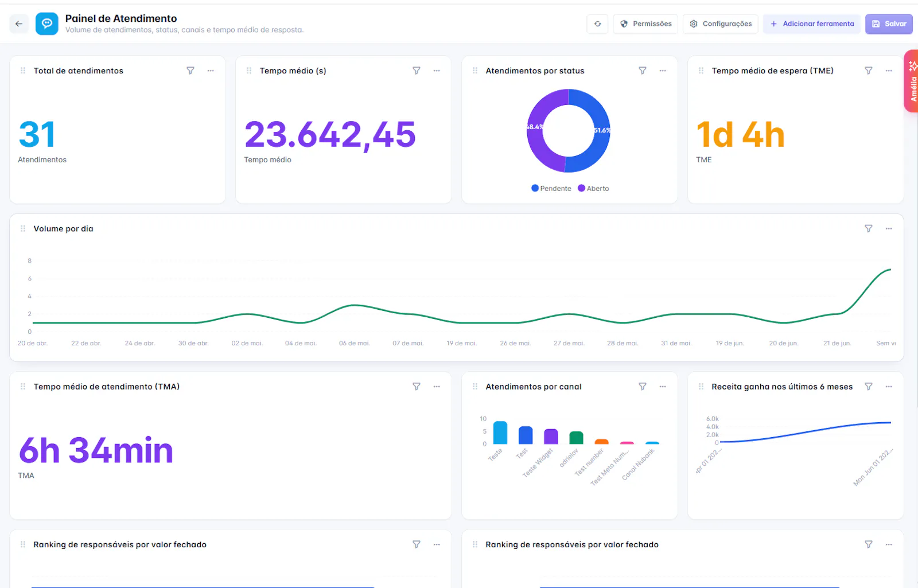This screenshot has width=918, height=588.
Task: Toggle Aberto legend in status chart
Action: [593, 188]
